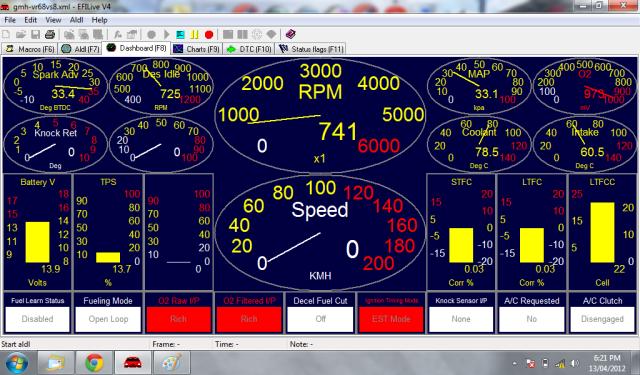
Task: Switch to the DTC (F10) tab
Action: click(249, 49)
